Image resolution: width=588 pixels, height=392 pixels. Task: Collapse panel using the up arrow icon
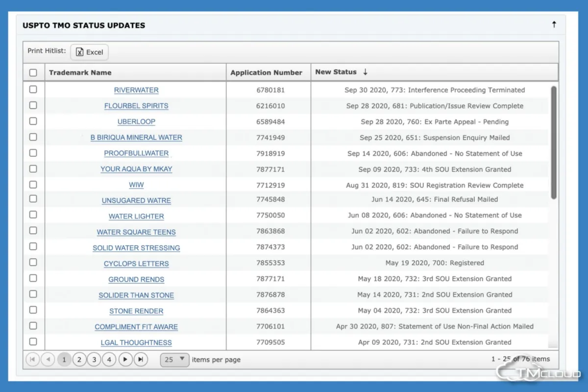point(554,24)
